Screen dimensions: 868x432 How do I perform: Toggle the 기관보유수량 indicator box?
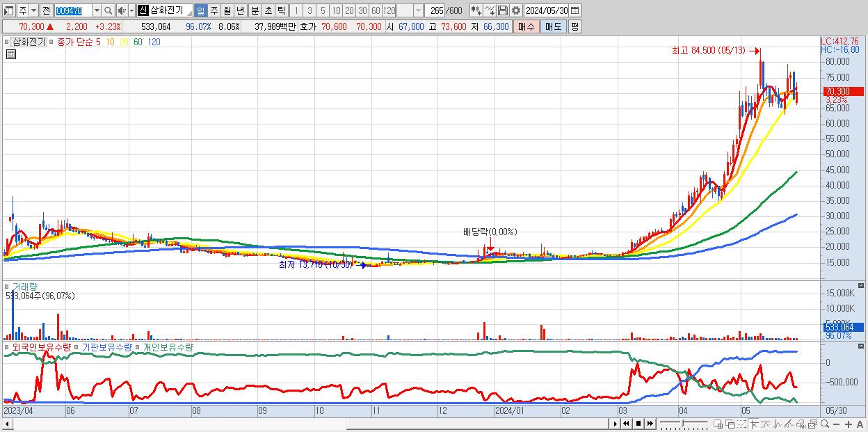[x=77, y=346]
